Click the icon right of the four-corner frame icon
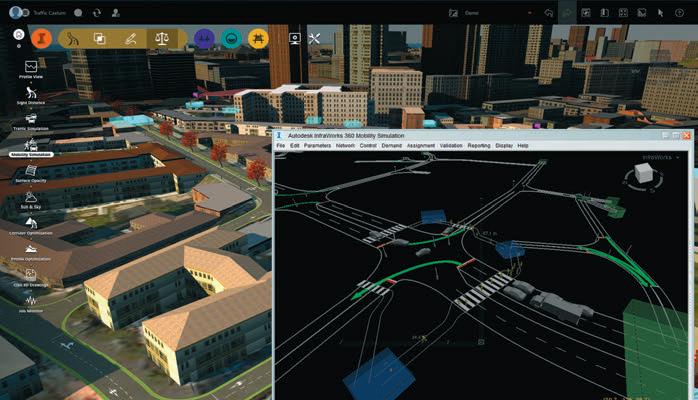 [642, 13]
